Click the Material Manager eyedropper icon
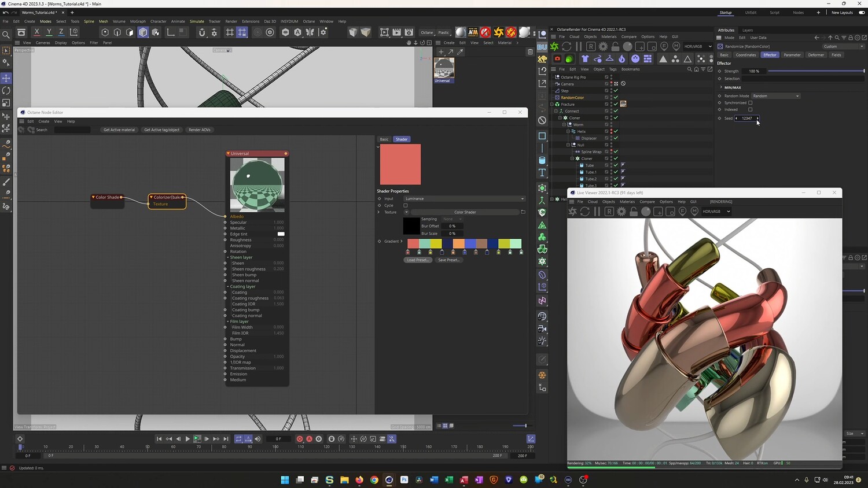Viewport: 868px width, 488px height. click(460, 52)
